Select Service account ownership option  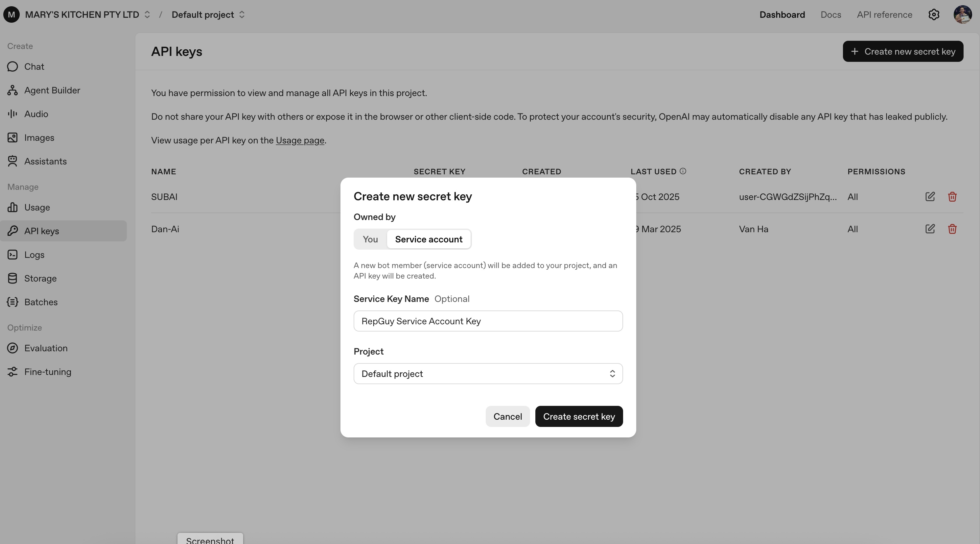(428, 239)
